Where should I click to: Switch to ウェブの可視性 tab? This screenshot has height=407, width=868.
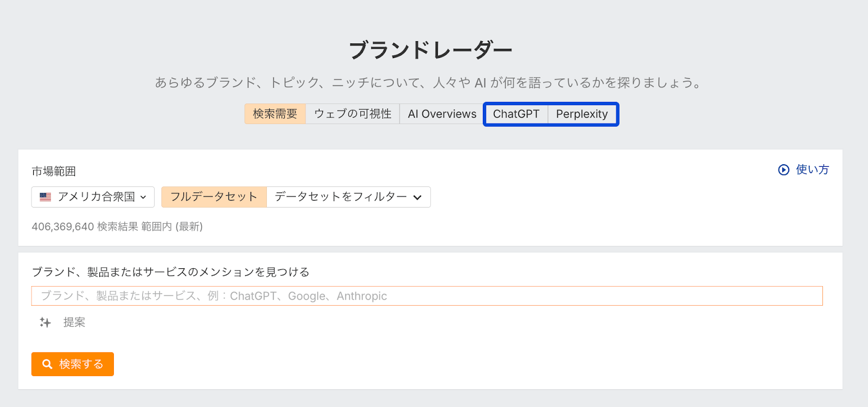coord(353,114)
